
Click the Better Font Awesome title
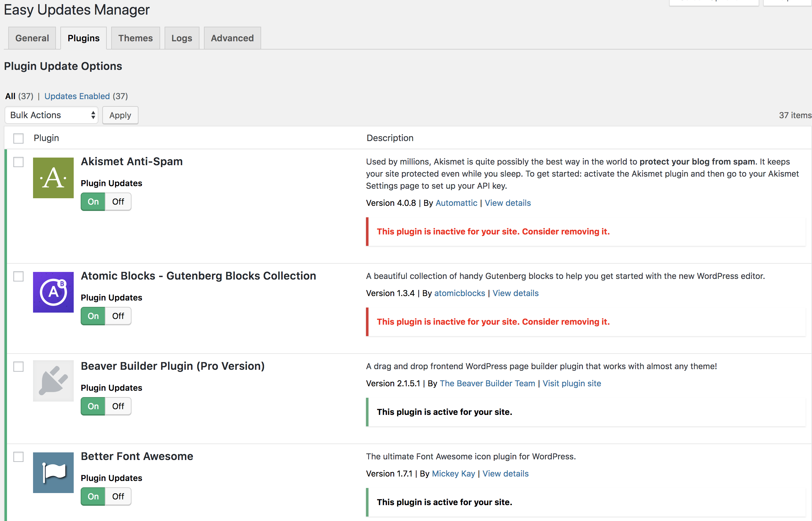[137, 457]
